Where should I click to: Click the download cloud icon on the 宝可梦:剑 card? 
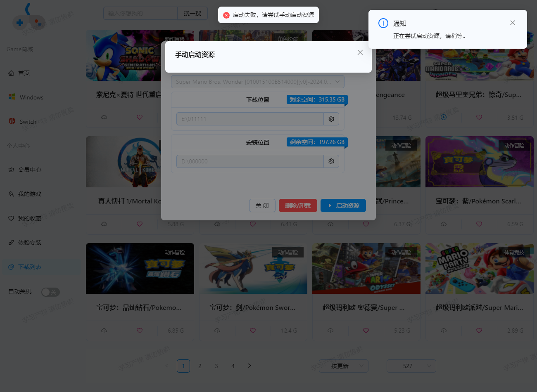[217, 331]
